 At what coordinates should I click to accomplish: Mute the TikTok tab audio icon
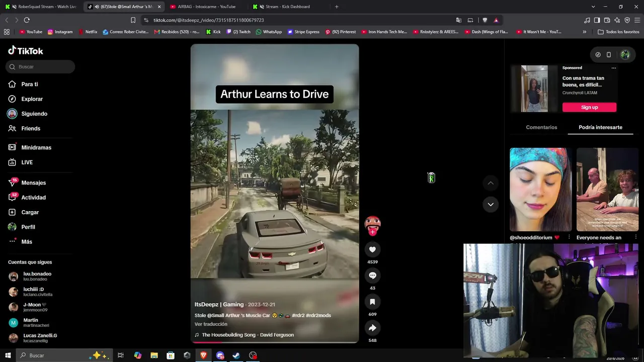click(97, 7)
